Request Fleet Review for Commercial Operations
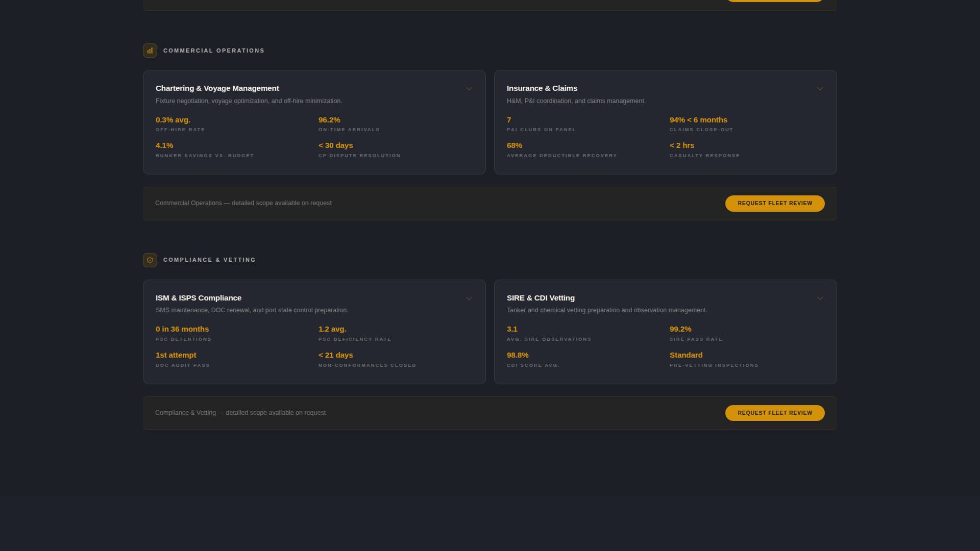This screenshot has height=551, width=980. [x=774, y=203]
